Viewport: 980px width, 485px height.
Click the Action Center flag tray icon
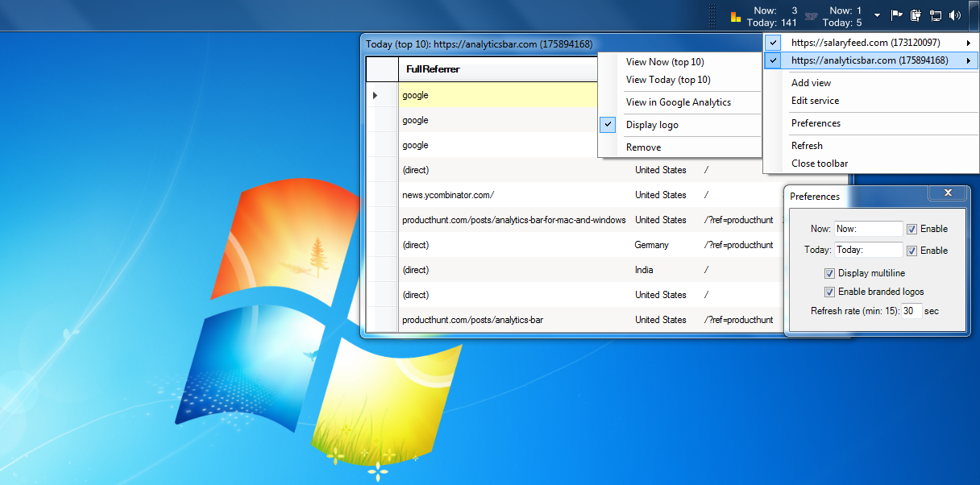pyautogui.click(x=896, y=15)
